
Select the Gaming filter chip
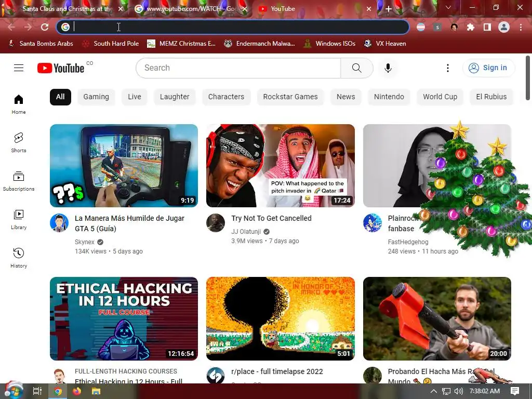[96, 97]
